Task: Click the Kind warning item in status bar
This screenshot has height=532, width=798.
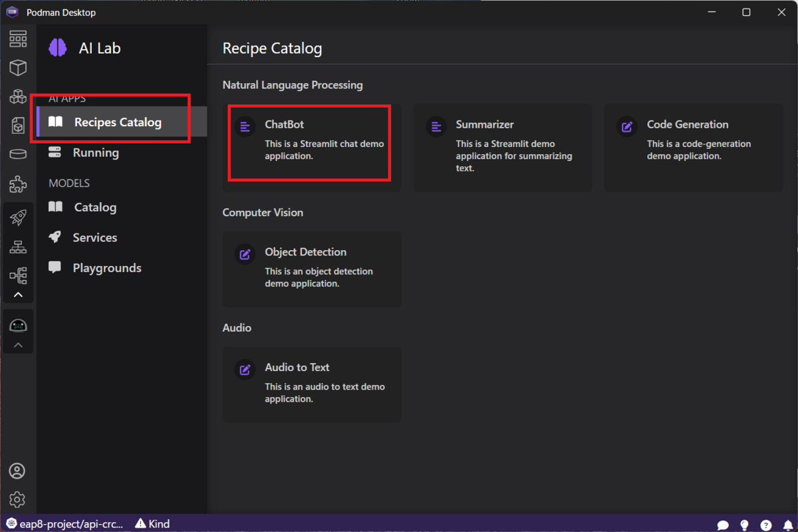Action: 152,523
